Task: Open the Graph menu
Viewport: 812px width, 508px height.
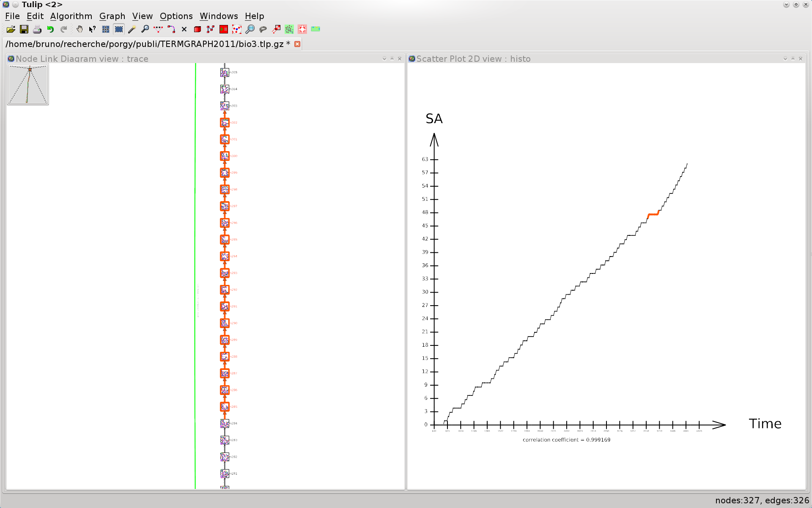Action: (x=112, y=16)
